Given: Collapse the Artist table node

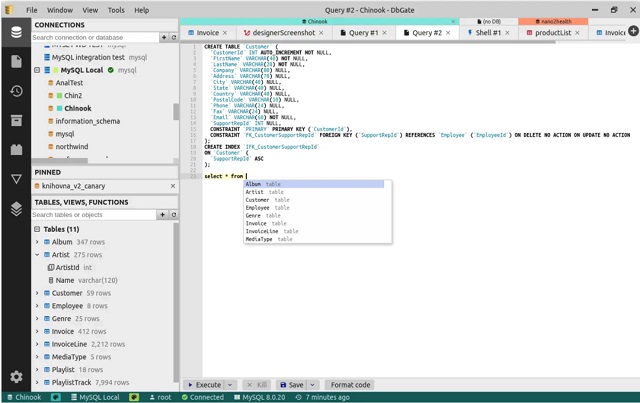Looking at the screenshot, I should point(37,254).
